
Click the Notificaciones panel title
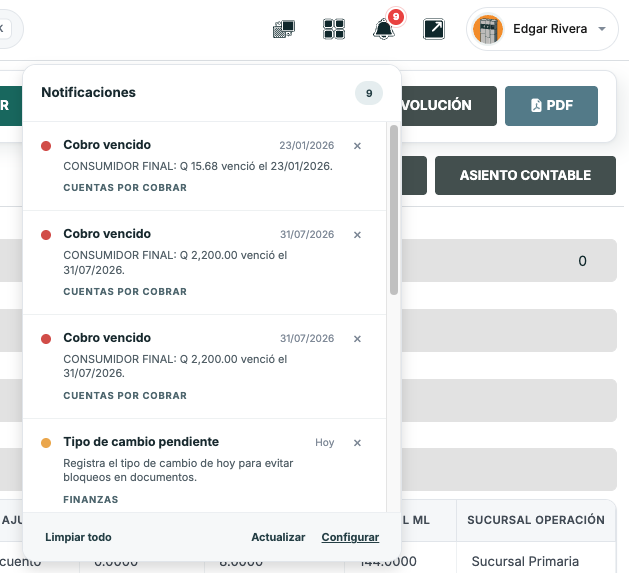tap(89, 92)
